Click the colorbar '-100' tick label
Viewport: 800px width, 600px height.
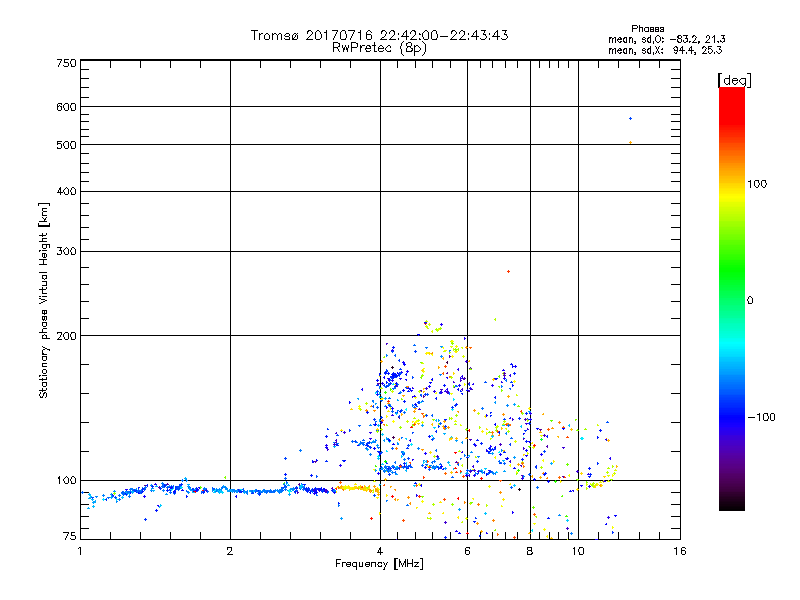(762, 417)
